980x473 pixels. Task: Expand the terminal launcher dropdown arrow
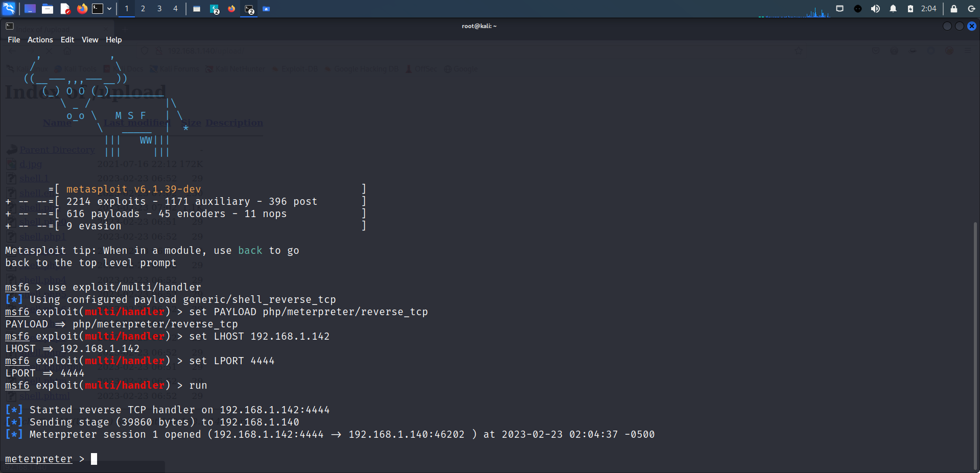(x=109, y=9)
